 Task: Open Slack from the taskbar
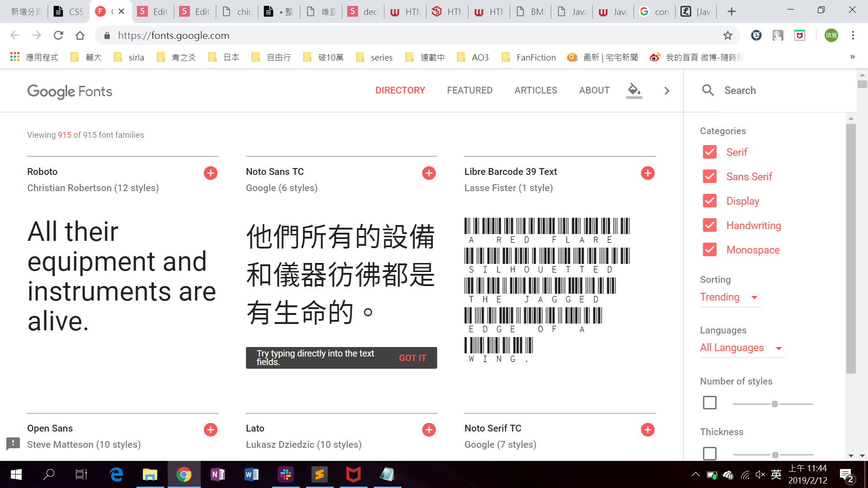tap(286, 474)
